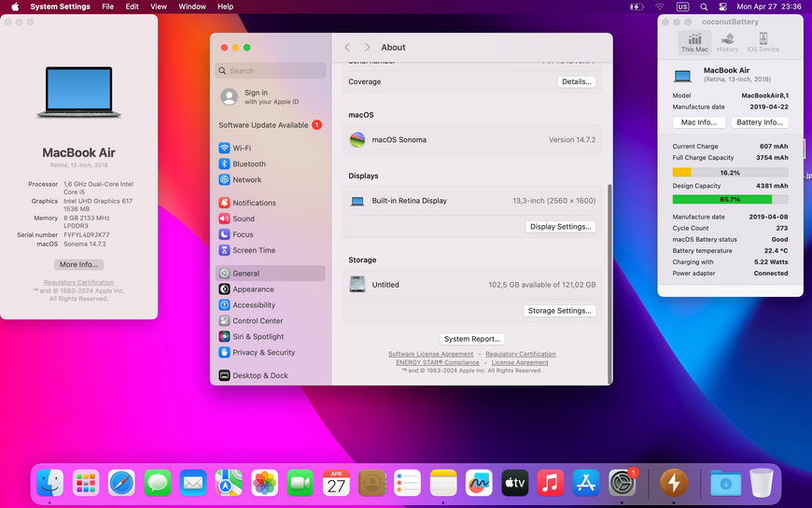
Task: Open Finder from the Dock
Action: coord(49,483)
